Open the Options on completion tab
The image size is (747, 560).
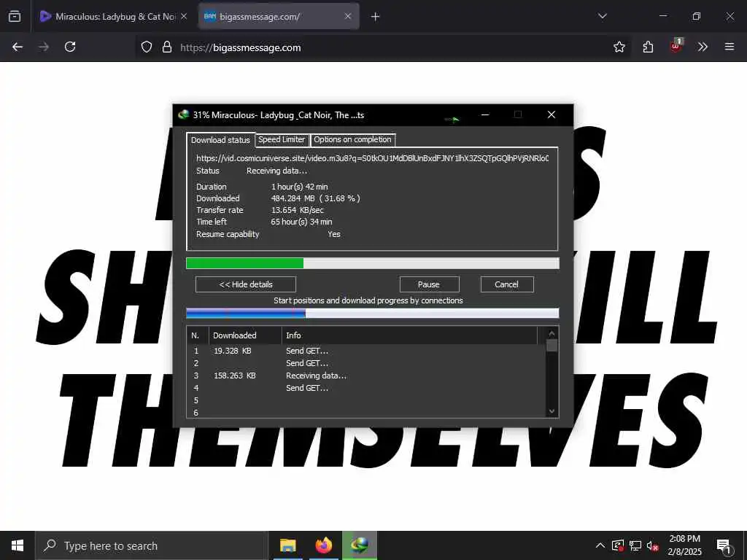[x=352, y=139]
